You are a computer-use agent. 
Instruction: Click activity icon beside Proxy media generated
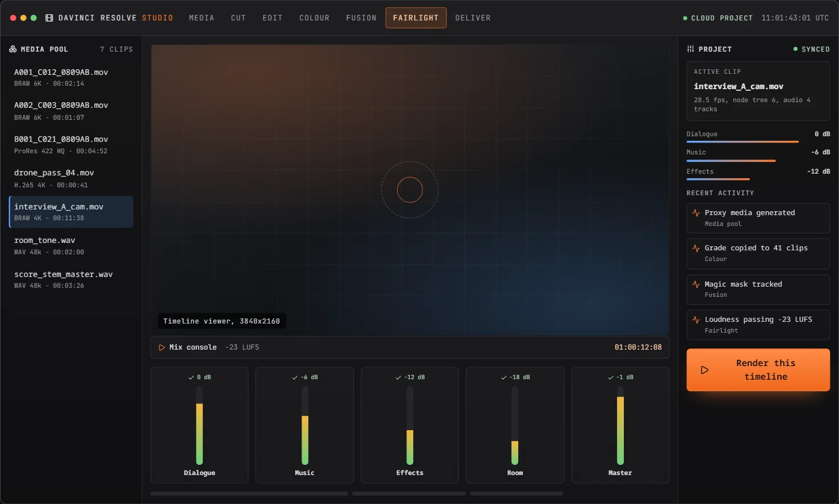[x=696, y=213]
